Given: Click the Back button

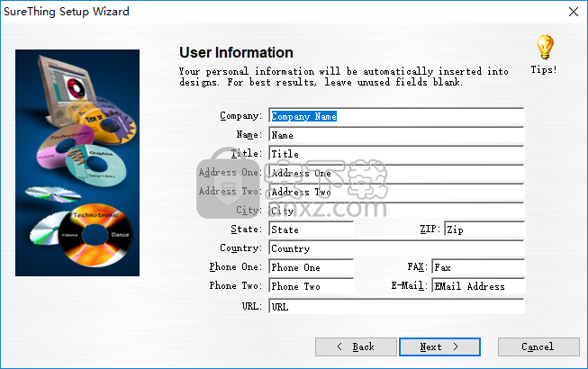Looking at the screenshot, I should pos(356,346).
